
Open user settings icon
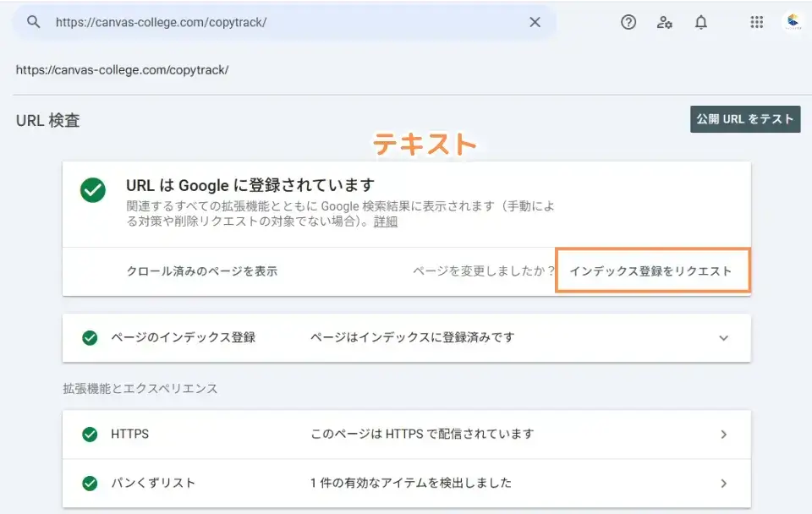[x=665, y=23]
